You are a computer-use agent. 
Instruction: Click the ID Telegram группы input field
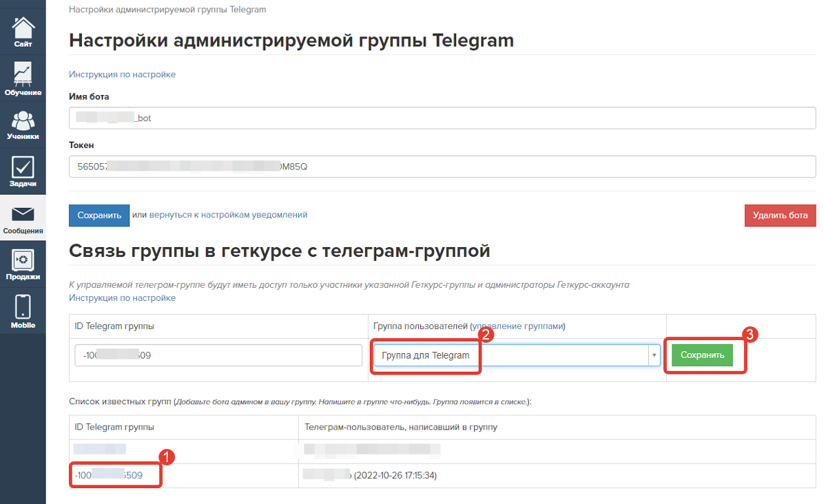point(218,355)
